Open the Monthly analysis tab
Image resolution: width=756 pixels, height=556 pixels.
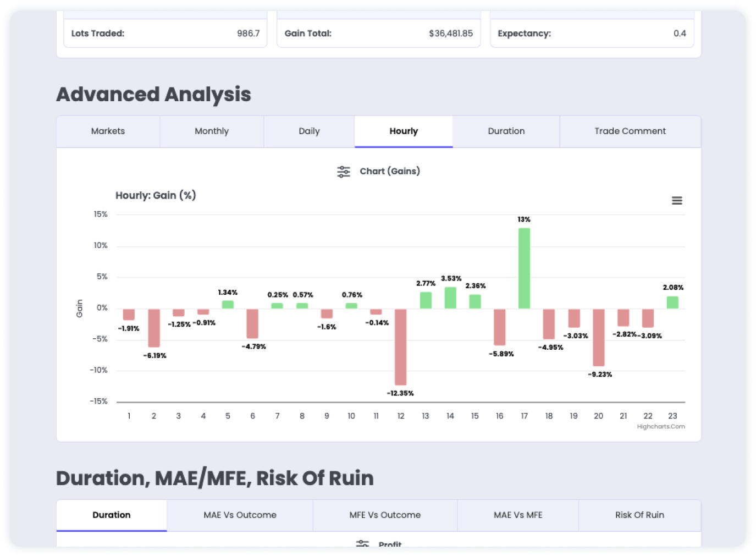pos(212,131)
